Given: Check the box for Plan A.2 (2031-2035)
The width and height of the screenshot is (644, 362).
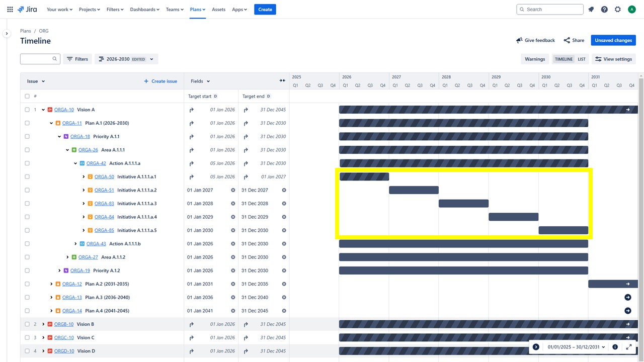Looking at the screenshot, I should [x=27, y=284].
